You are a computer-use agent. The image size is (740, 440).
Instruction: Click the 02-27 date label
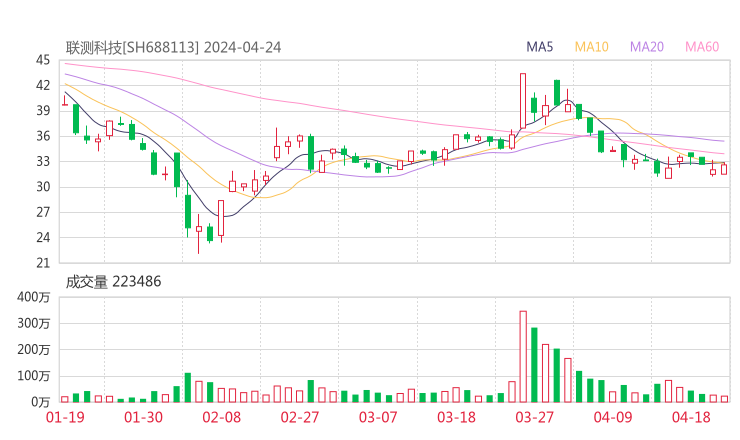(300, 417)
